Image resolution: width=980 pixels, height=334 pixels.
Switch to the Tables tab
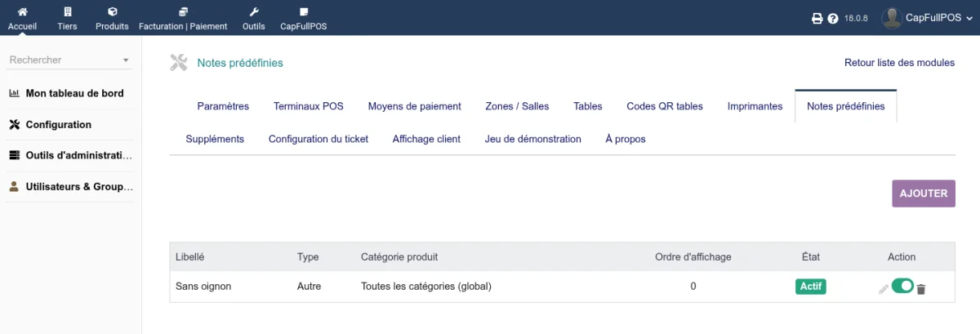(588, 106)
